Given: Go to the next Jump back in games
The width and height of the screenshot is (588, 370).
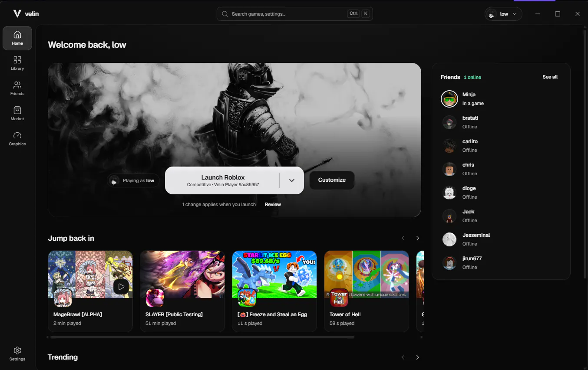Looking at the screenshot, I should tap(418, 238).
